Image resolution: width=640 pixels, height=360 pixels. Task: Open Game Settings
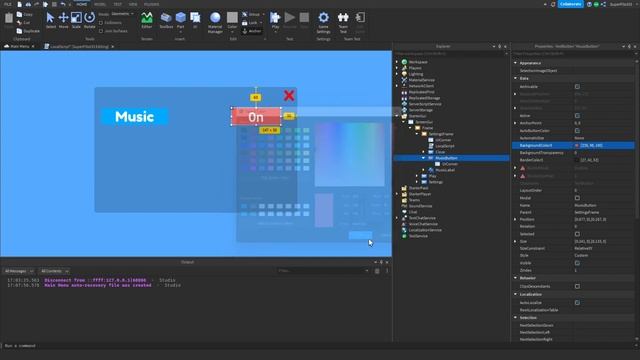pyautogui.click(x=323, y=22)
